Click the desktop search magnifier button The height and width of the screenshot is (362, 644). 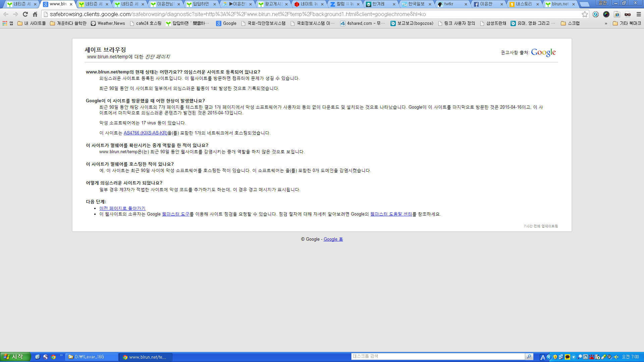[x=529, y=357]
